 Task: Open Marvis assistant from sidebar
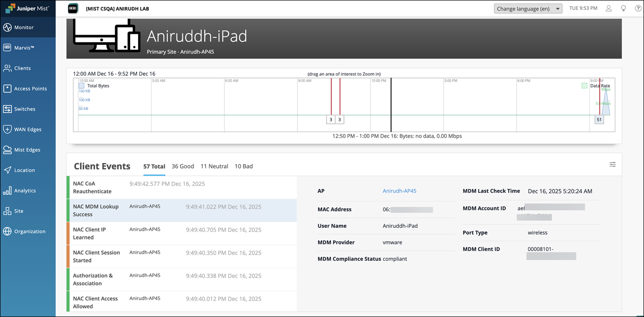coord(24,48)
